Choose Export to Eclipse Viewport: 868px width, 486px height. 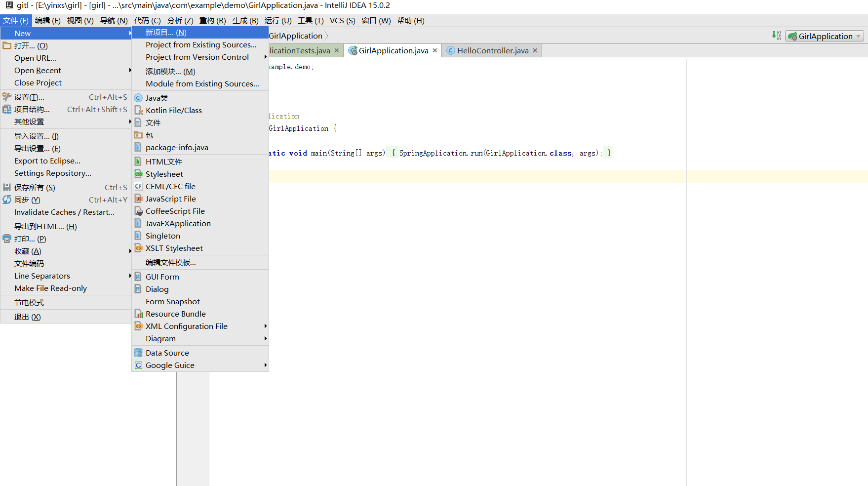(66, 161)
